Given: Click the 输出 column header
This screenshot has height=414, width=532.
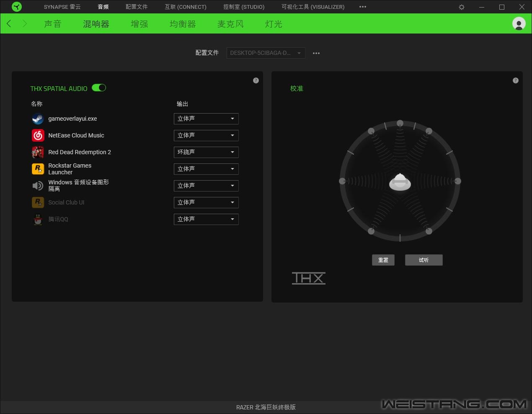Looking at the screenshot, I should coord(182,103).
